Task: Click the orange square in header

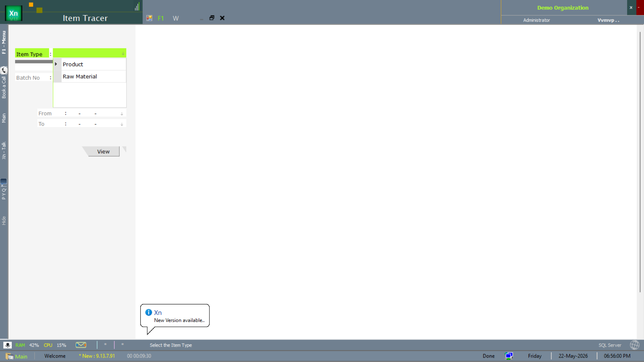Action: tap(31, 5)
